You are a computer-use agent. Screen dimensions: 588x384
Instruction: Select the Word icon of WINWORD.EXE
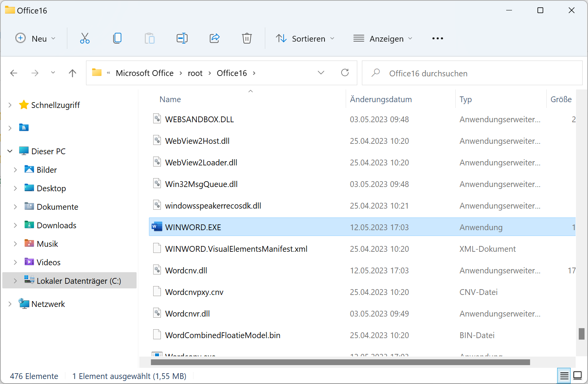pos(157,227)
